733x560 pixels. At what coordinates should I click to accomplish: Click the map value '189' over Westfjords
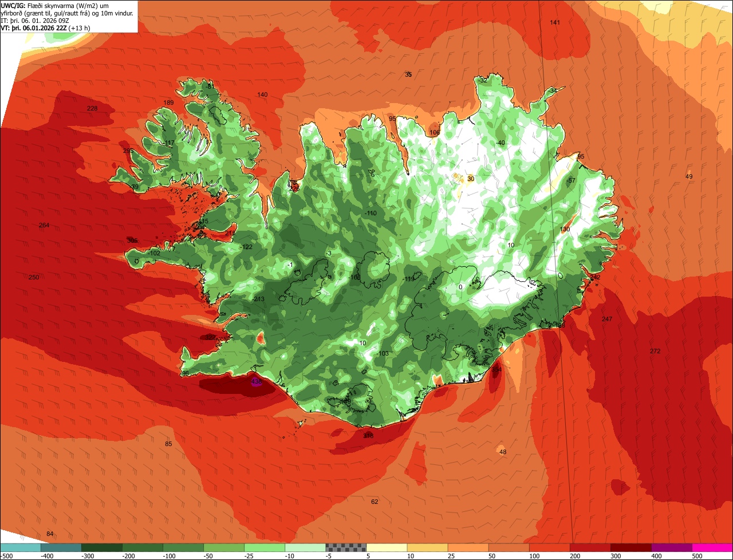(168, 102)
